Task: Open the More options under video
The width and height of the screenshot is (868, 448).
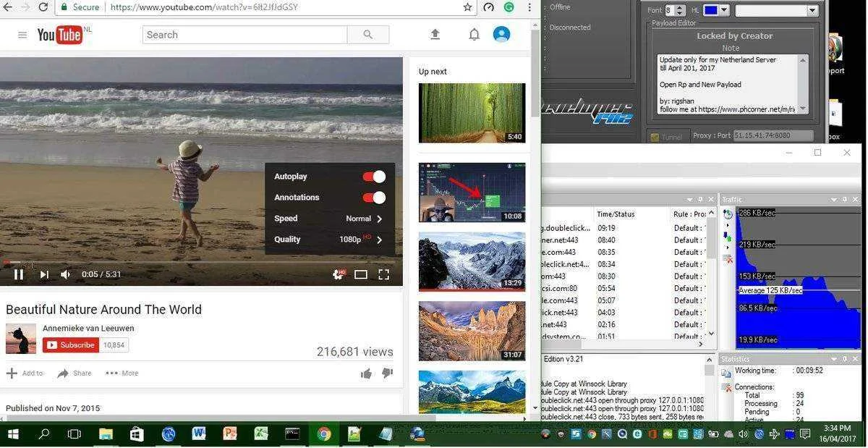Action: pyautogui.click(x=122, y=373)
